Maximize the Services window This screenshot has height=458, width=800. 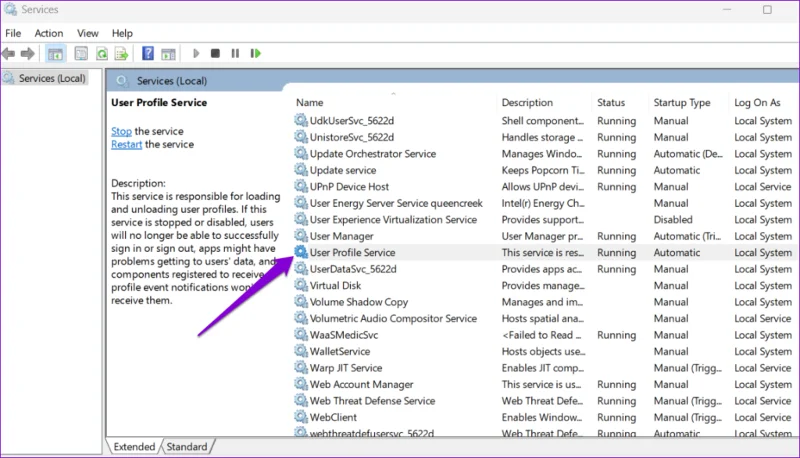tap(767, 10)
